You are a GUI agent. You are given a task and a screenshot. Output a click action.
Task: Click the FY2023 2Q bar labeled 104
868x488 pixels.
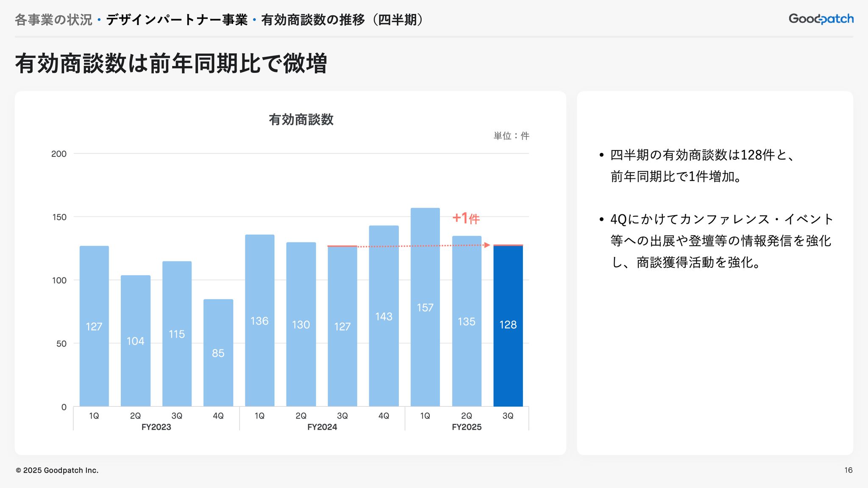pos(136,341)
